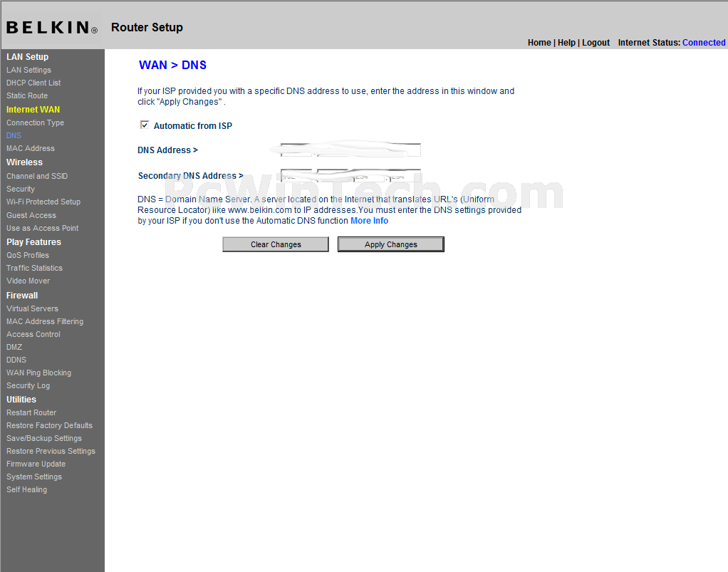Open DDNS settings

point(16,360)
